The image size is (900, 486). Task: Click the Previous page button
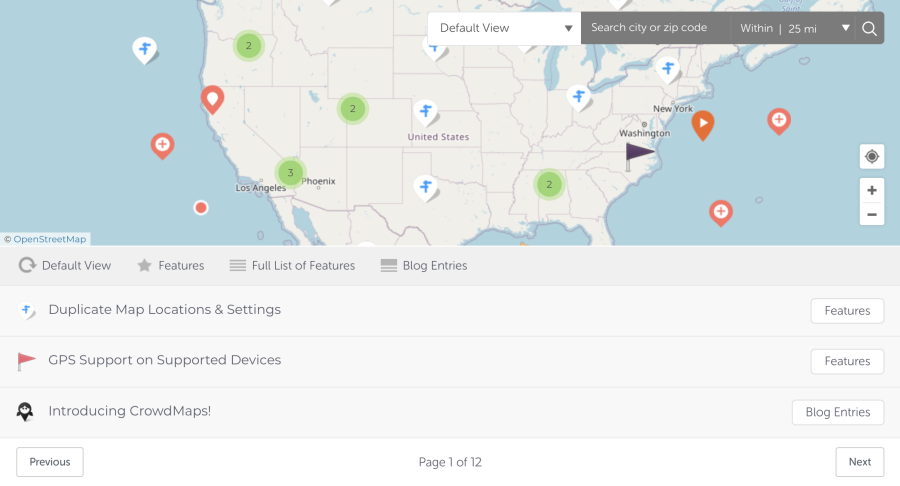pos(50,462)
